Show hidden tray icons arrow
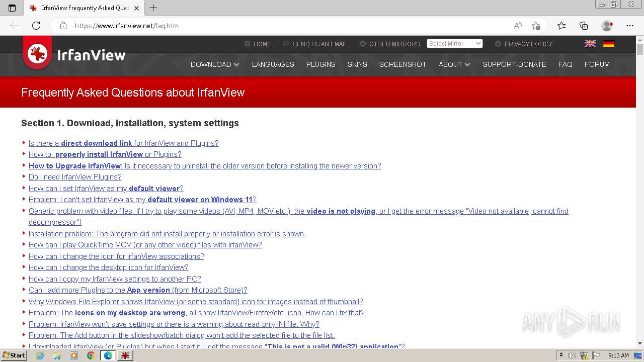The width and height of the screenshot is (644, 362). [561, 355]
